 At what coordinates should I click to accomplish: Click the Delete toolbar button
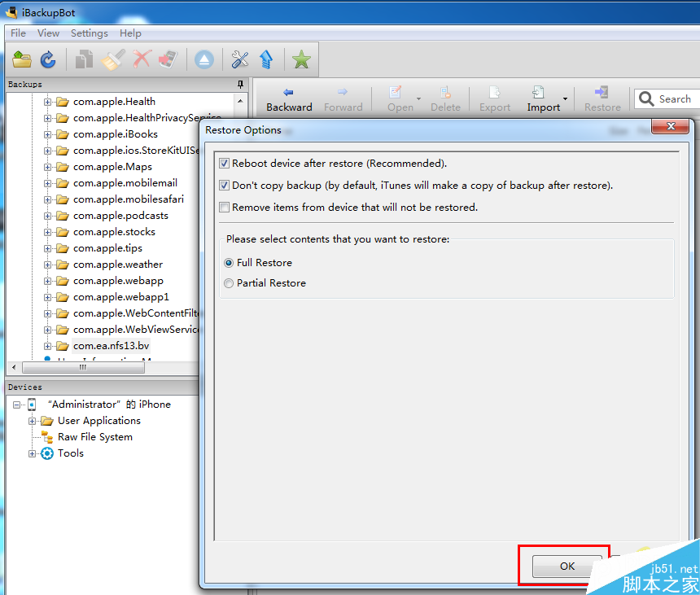(x=445, y=100)
